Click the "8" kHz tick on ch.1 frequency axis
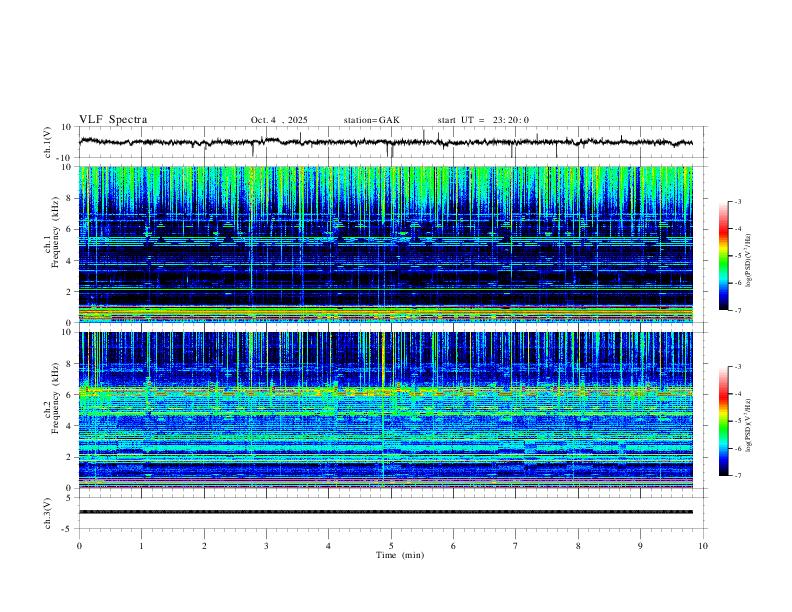 (69, 198)
